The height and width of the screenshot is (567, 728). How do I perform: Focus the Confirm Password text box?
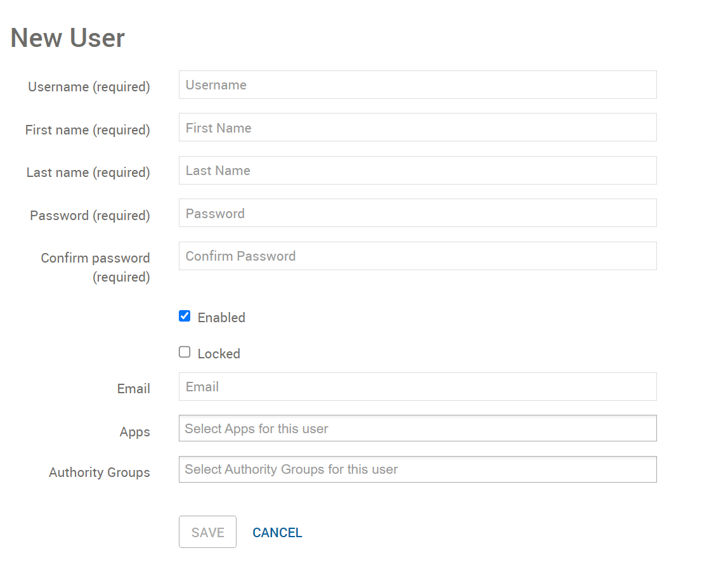click(417, 256)
